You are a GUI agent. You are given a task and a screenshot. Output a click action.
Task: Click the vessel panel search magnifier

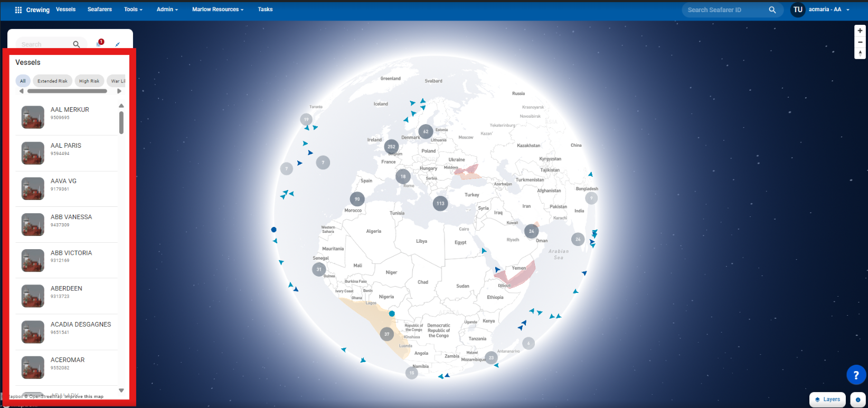[77, 44]
